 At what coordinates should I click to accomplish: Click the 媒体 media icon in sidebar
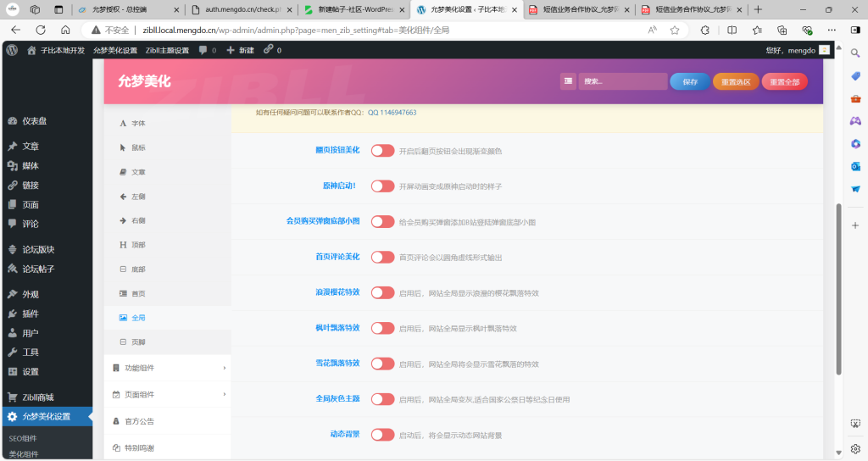coord(12,166)
